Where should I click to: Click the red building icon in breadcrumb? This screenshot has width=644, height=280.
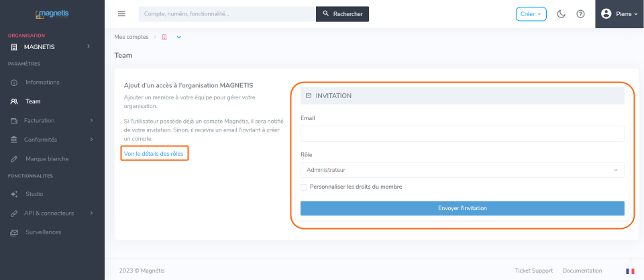click(x=164, y=37)
